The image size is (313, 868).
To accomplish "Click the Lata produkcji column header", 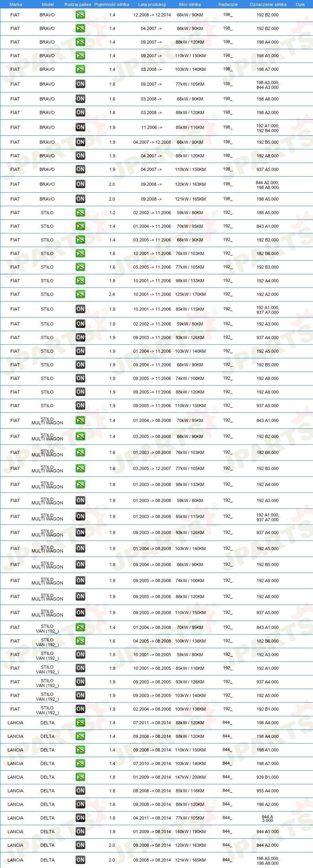I will click(x=152, y=4).
